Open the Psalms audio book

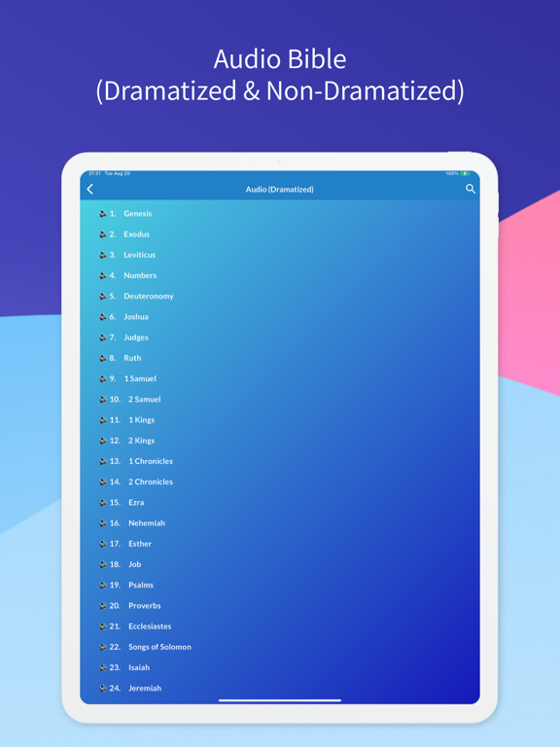tap(141, 585)
